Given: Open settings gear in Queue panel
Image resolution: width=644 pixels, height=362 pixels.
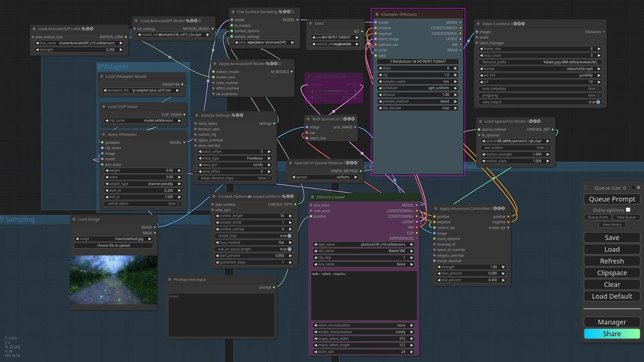Looking at the screenshot, I should pos(633,188).
